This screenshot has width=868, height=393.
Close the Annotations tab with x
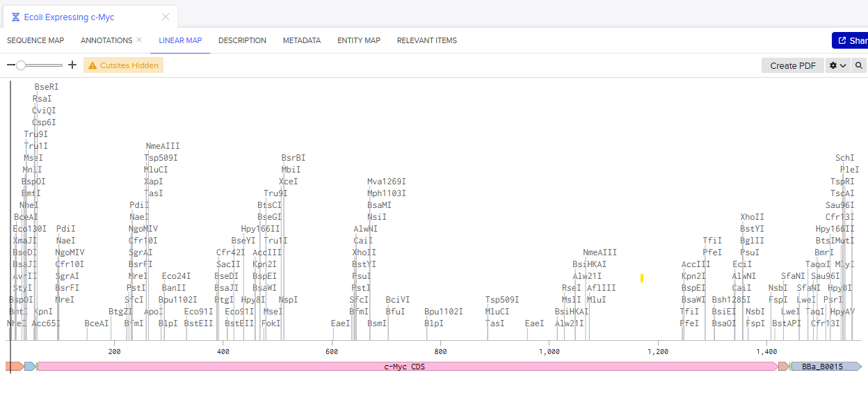pyautogui.click(x=139, y=40)
